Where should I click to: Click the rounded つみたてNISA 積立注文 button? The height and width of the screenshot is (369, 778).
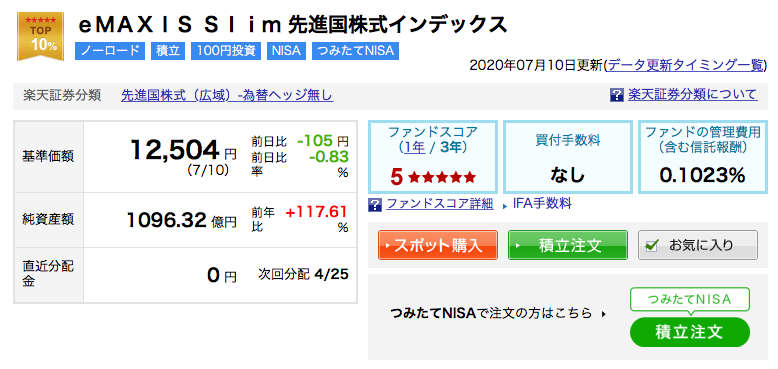click(689, 332)
